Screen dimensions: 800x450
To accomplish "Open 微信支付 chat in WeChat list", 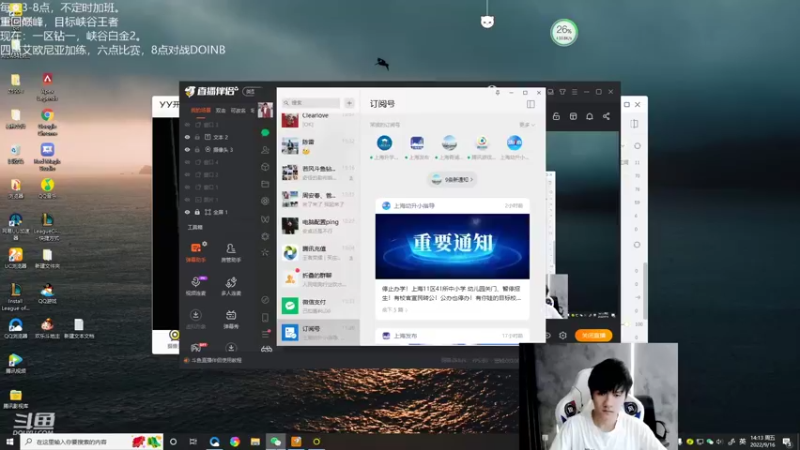I will tap(318, 306).
